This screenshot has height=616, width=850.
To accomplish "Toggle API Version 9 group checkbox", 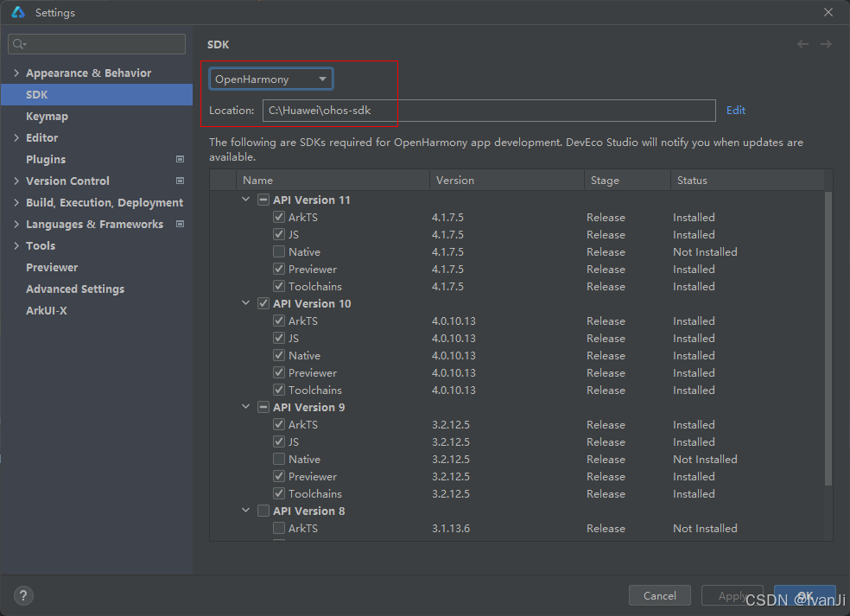I will (x=263, y=408).
